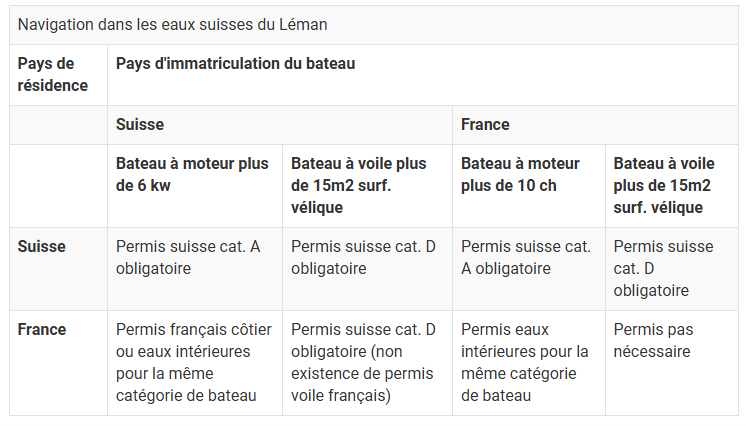746x426 pixels.
Task: Select the cell mentioning "non existence de permis voile français"
Action: tap(363, 362)
